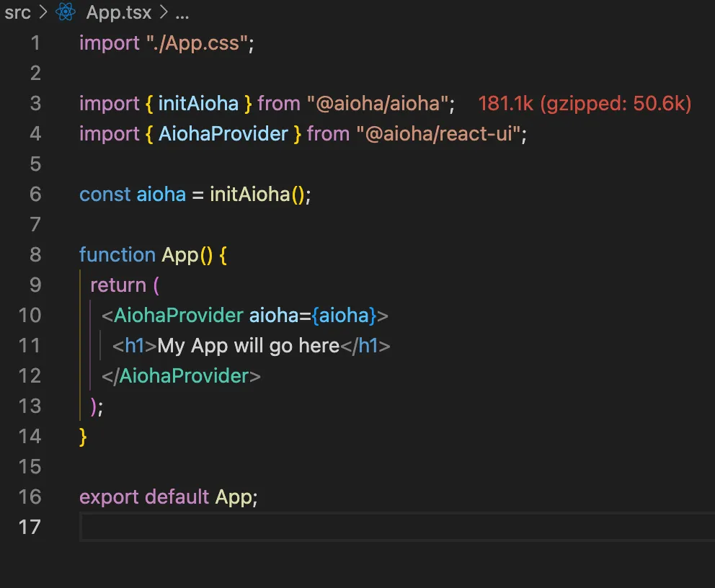The image size is (715, 588).
Task: Expand chevron between src and App.tsx
Action: (x=43, y=13)
